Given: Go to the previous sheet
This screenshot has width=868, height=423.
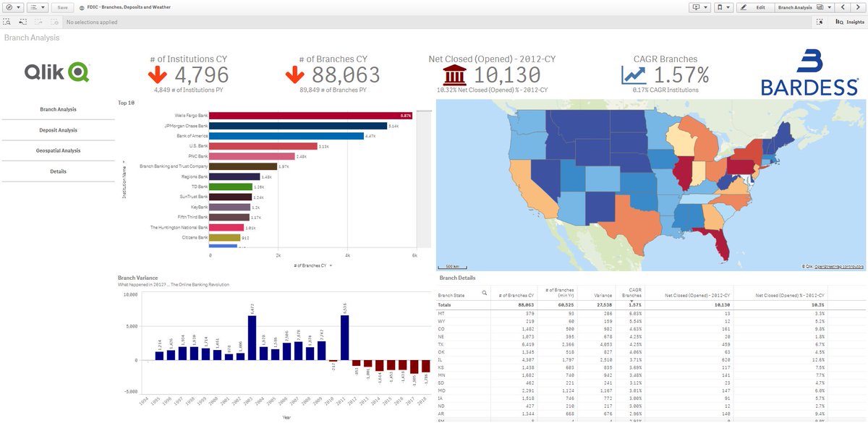Looking at the screenshot, I should (x=843, y=7).
